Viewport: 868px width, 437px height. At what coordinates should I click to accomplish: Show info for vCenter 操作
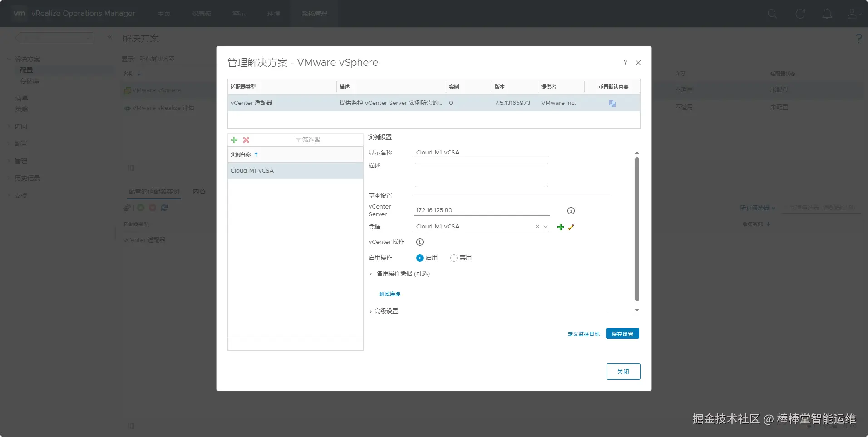pyautogui.click(x=420, y=242)
